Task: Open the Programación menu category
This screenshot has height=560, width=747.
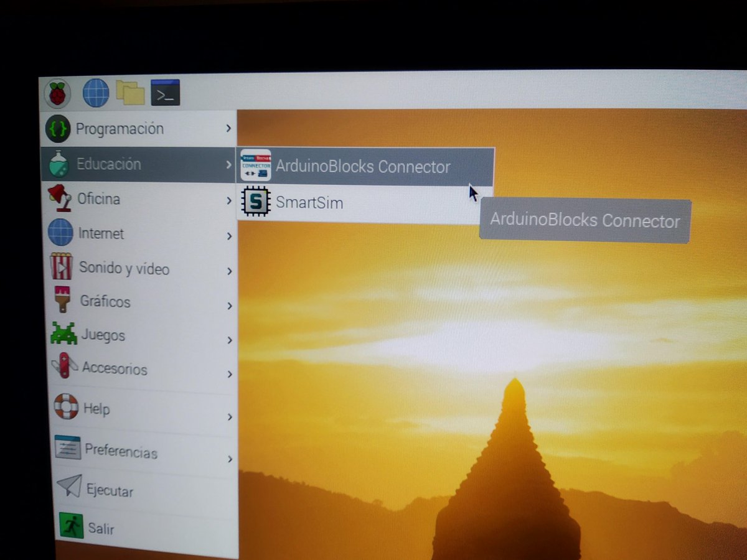Action: point(138,129)
